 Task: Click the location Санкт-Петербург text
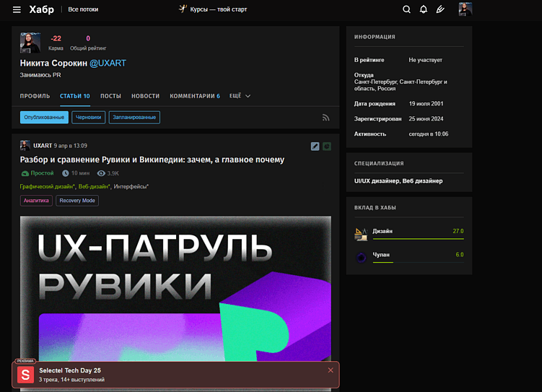[x=401, y=85]
